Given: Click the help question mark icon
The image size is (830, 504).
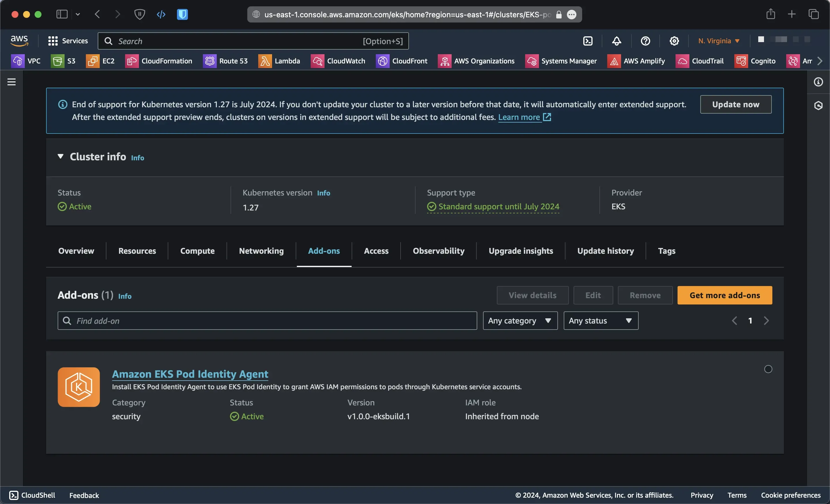Looking at the screenshot, I should 645,41.
